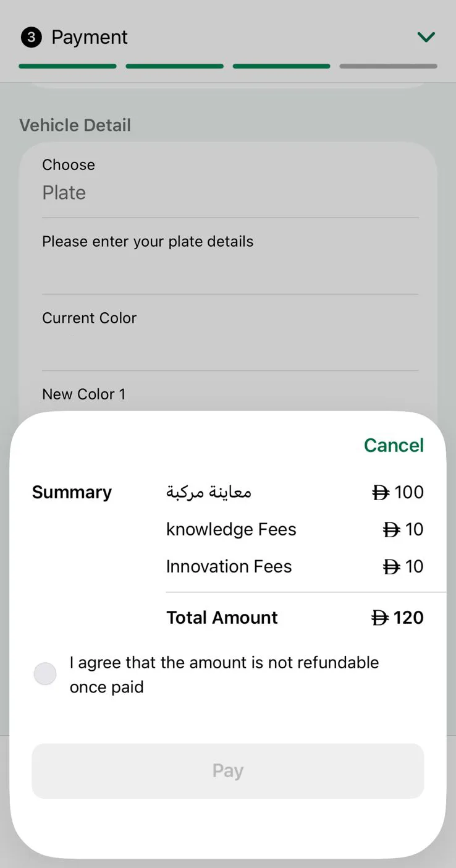Click the dirham symbol on knowledge Fees
Viewport: 456px width, 868px height.
tap(392, 530)
